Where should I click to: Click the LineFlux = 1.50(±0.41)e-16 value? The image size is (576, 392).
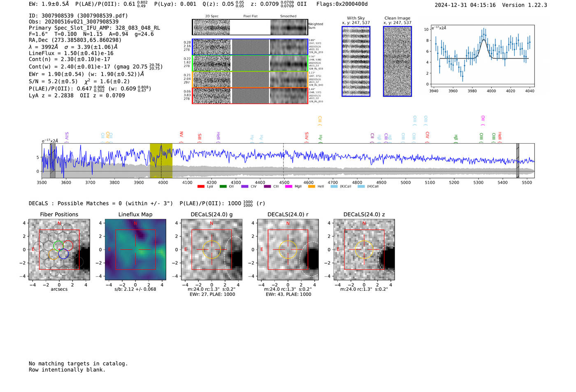pos(71,53)
